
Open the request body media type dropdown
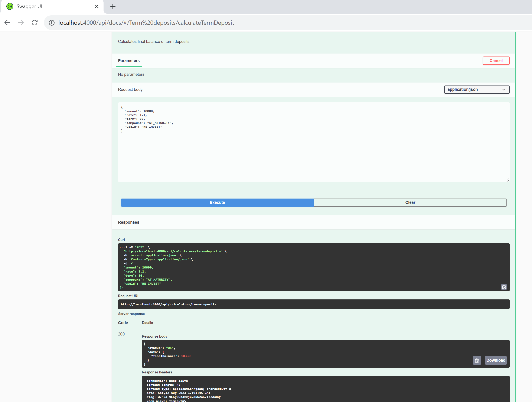point(476,89)
